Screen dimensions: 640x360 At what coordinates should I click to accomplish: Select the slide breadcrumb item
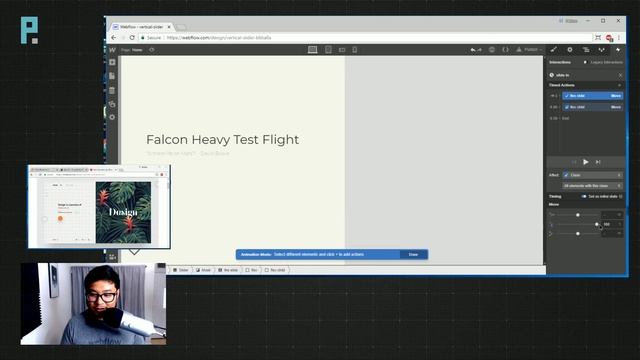[x=228, y=270]
